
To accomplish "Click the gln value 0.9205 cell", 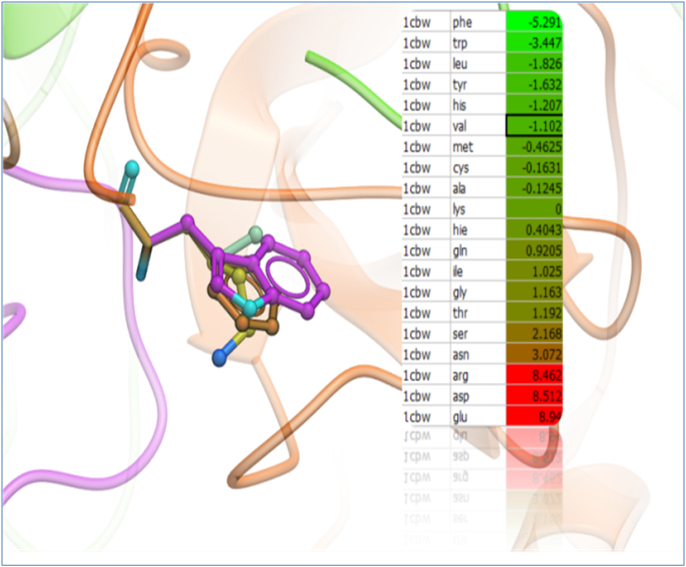I will point(533,250).
